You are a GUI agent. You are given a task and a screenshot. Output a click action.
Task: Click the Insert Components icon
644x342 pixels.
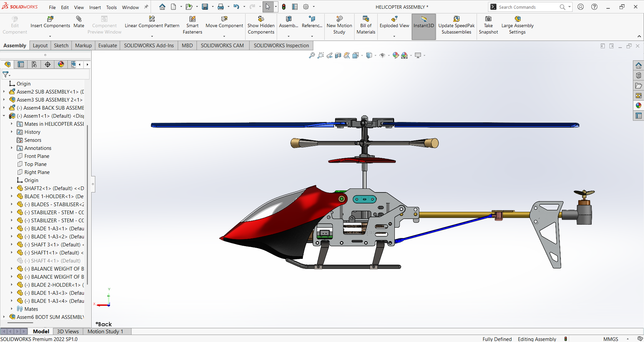(50, 19)
